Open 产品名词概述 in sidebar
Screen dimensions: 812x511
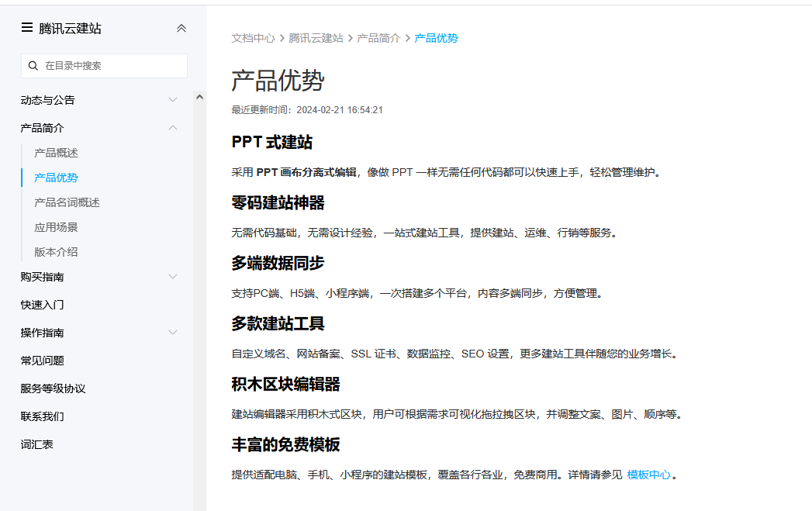(x=67, y=202)
